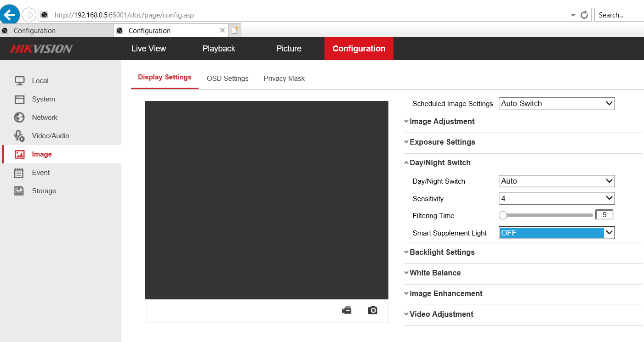Open the Smart Supplement Light dropdown
644x342 pixels.
point(556,233)
